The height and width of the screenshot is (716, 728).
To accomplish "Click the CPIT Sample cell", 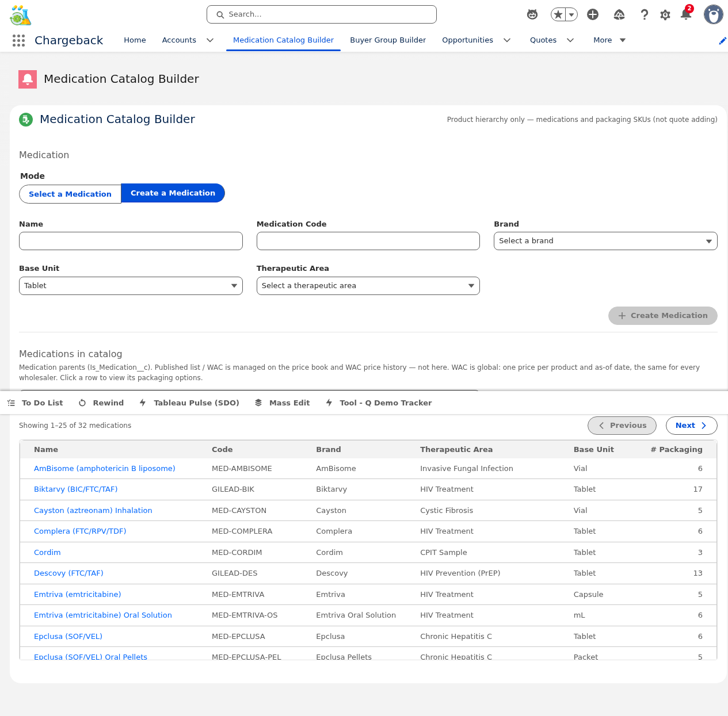I will tap(443, 553).
